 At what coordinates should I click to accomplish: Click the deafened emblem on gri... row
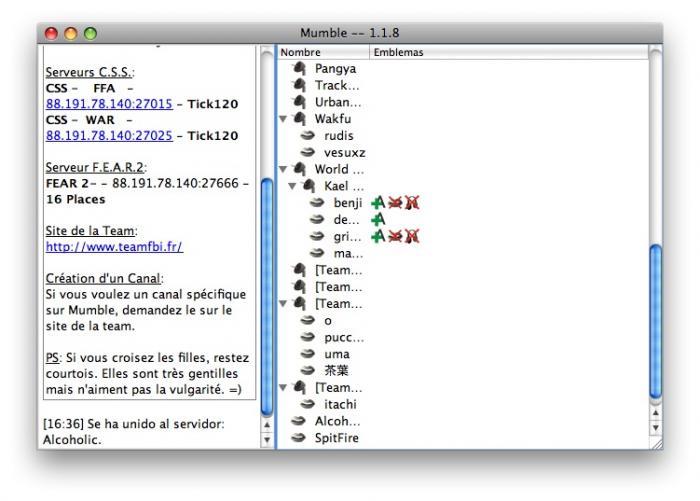(412, 236)
